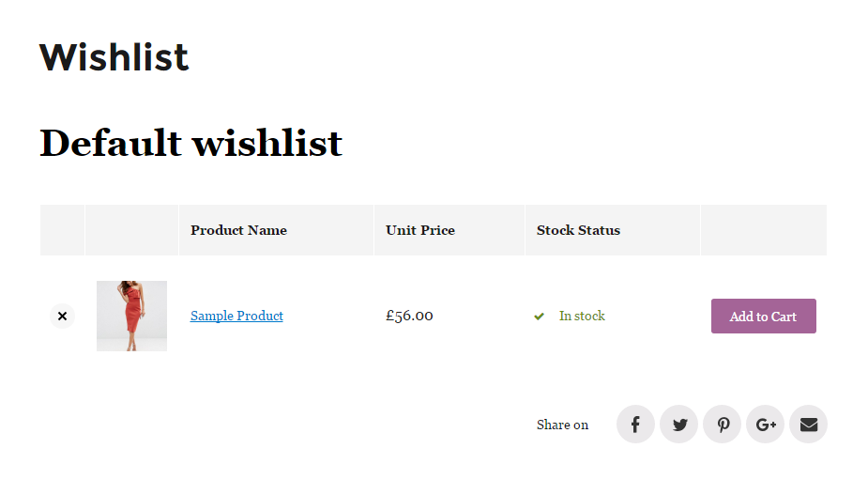Share wishlist on Facebook
The image size is (868, 495).
click(x=635, y=425)
